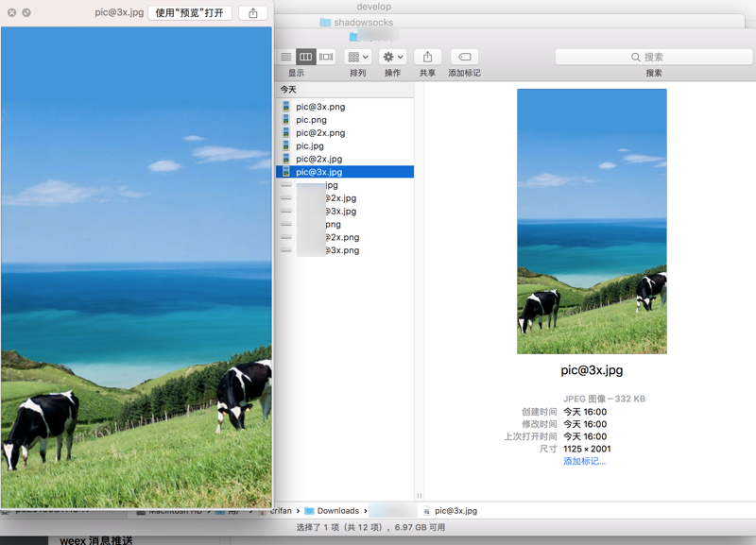Select blurred file ending @2x.png
This screenshot has width=756, height=545.
tap(345, 237)
